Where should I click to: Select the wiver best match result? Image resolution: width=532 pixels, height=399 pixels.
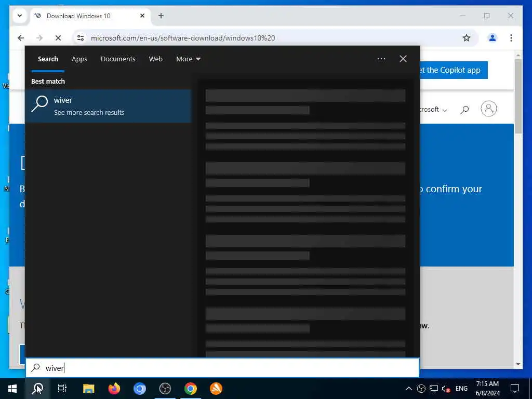109,106
